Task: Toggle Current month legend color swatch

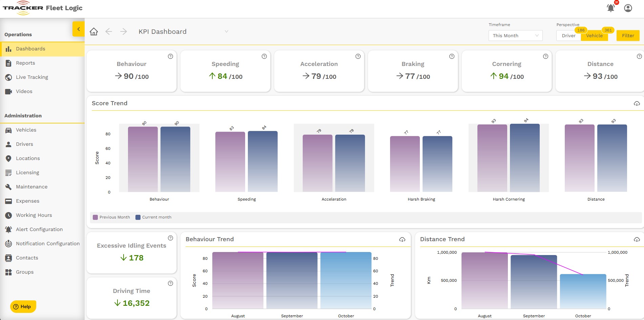Action: coord(138,217)
